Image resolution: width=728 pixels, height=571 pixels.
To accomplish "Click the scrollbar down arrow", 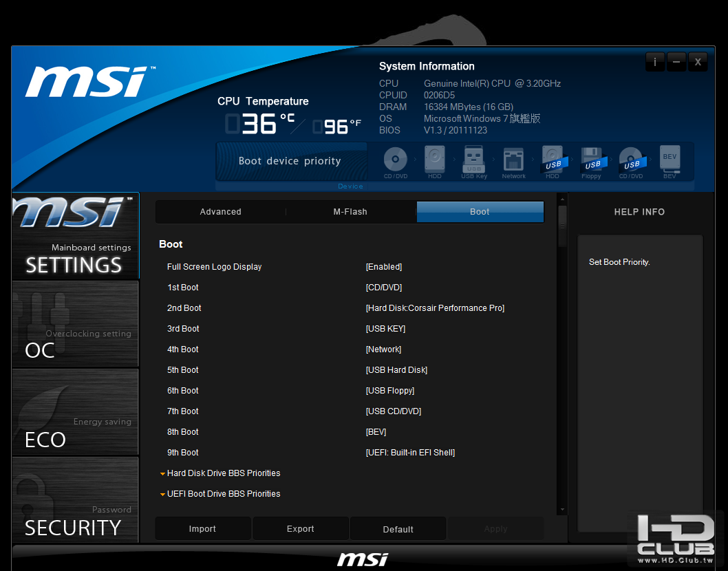I will [x=562, y=509].
